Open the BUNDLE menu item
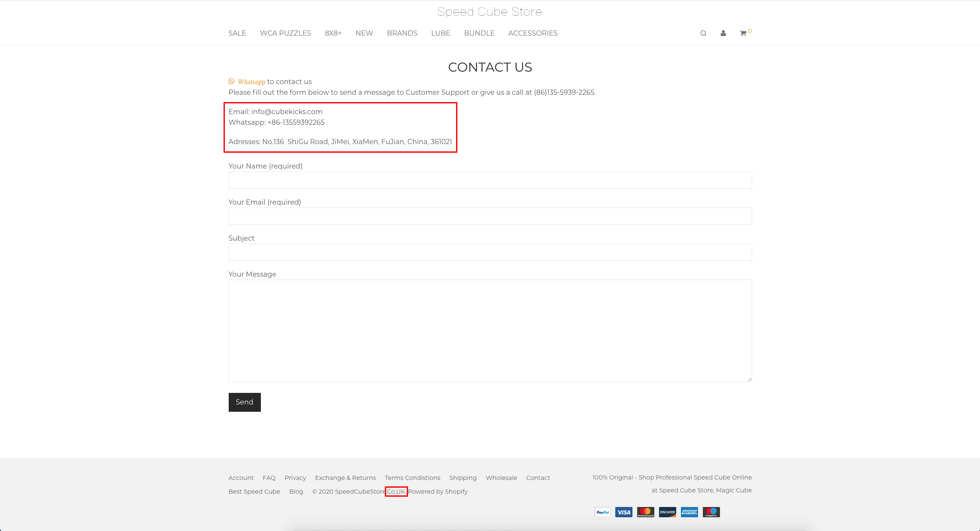 (x=479, y=33)
